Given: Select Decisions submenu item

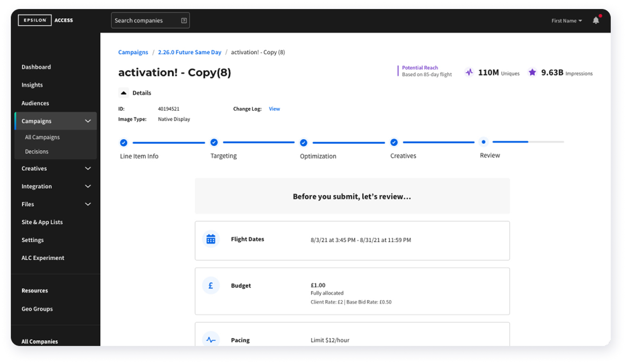Looking at the screenshot, I should (37, 151).
